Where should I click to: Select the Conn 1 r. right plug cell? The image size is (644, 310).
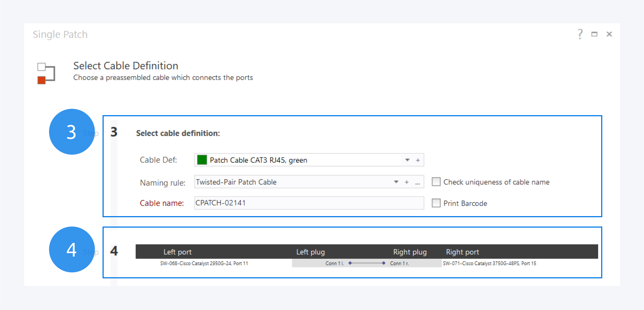pos(399,263)
